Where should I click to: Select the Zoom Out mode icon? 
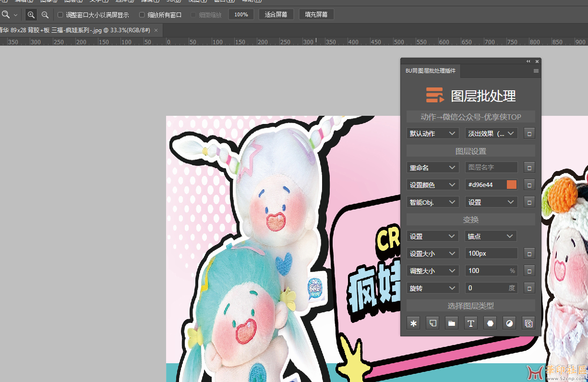click(x=45, y=15)
